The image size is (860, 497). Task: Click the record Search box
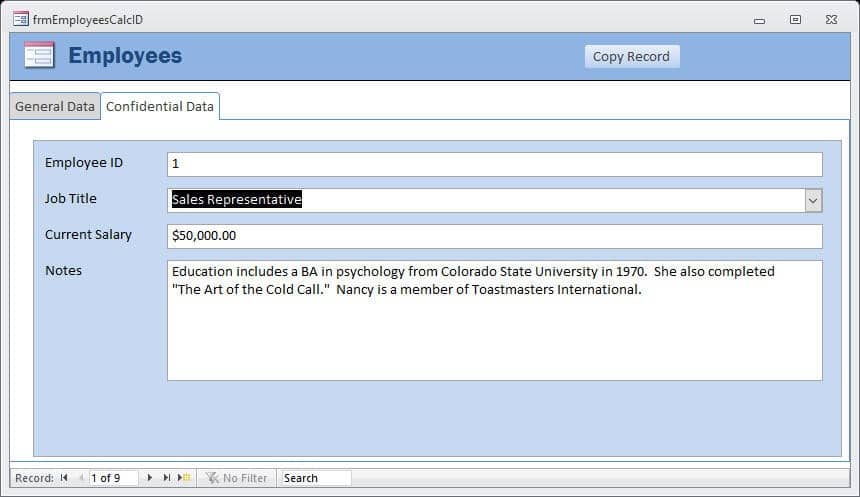[x=314, y=478]
